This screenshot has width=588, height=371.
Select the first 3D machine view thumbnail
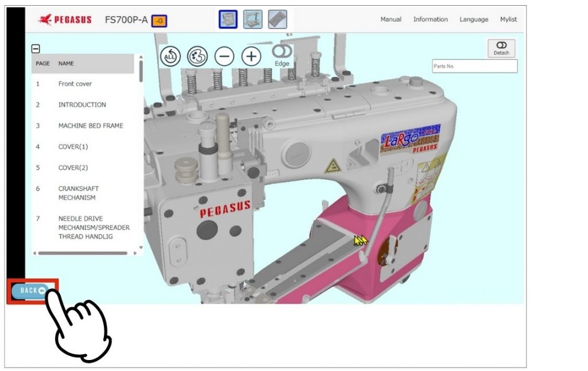coord(228,20)
